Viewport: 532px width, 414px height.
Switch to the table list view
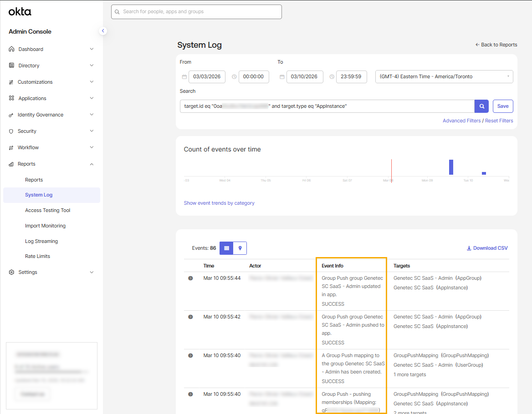click(x=226, y=248)
